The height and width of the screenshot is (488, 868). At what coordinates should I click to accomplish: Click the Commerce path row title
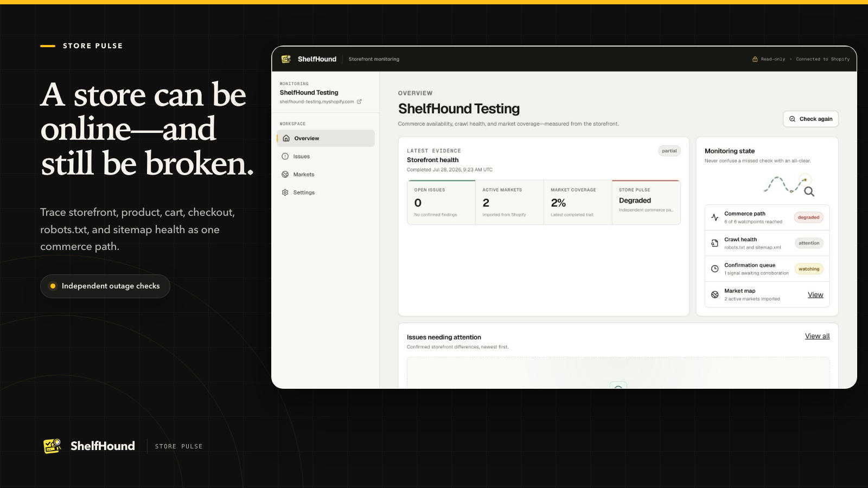pyautogui.click(x=745, y=214)
